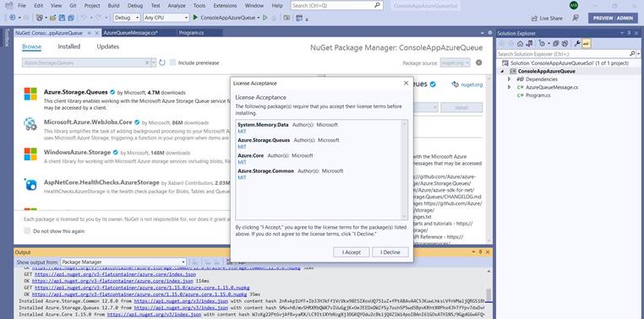Open the Package source dropdown

coord(454,62)
